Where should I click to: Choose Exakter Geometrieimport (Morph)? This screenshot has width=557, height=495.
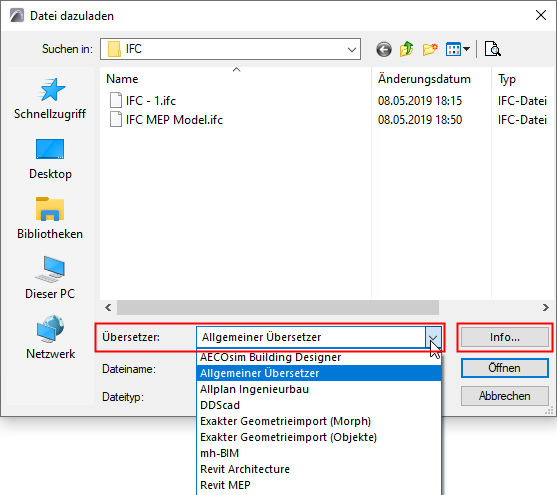click(x=319, y=421)
